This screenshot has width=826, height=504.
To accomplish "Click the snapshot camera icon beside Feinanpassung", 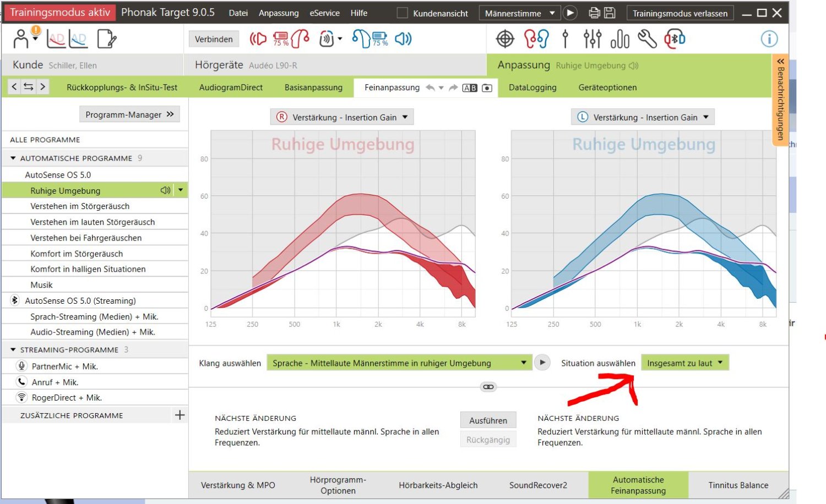I will tap(487, 88).
